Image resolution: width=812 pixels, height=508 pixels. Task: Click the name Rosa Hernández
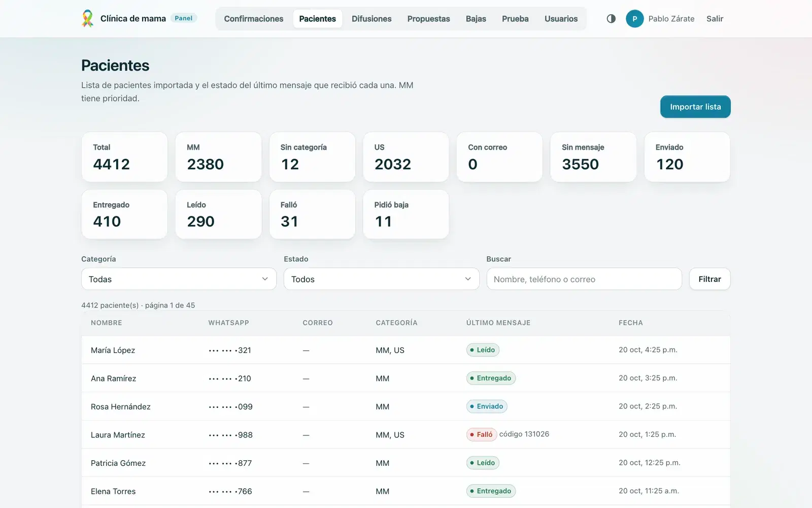pos(120,406)
